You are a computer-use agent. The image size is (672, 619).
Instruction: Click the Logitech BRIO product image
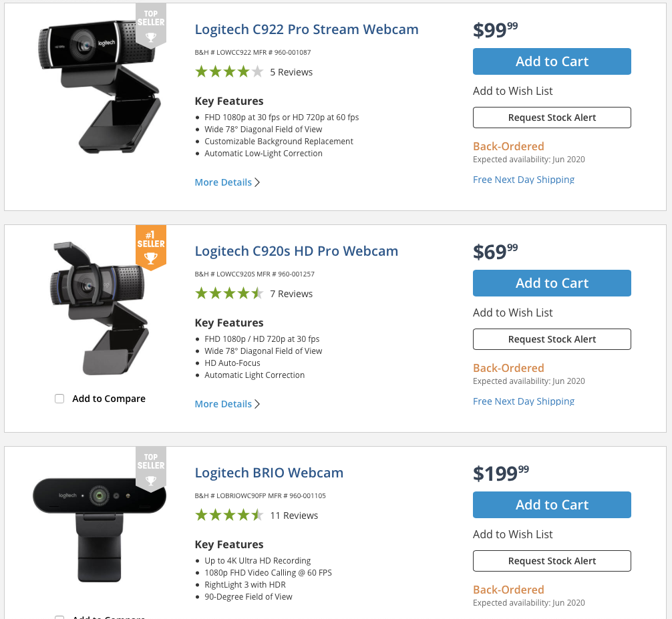tap(100, 530)
